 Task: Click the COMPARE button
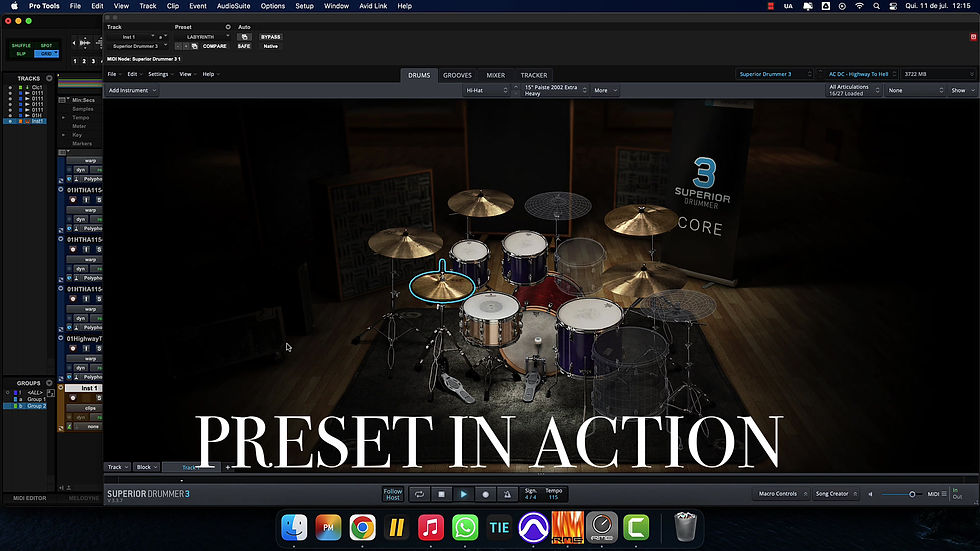214,46
